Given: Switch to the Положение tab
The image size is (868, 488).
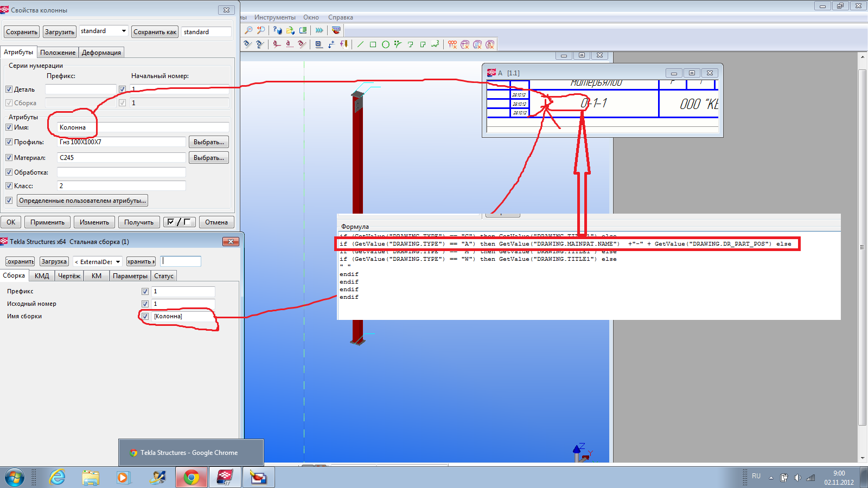Looking at the screenshot, I should click(58, 53).
